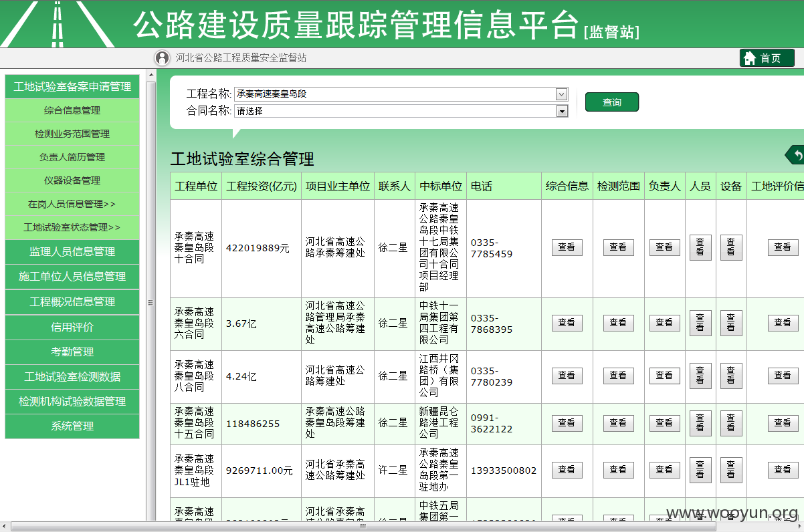The height and width of the screenshot is (532, 804).
Task: Click the green back arrow icon
Action: tap(795, 155)
